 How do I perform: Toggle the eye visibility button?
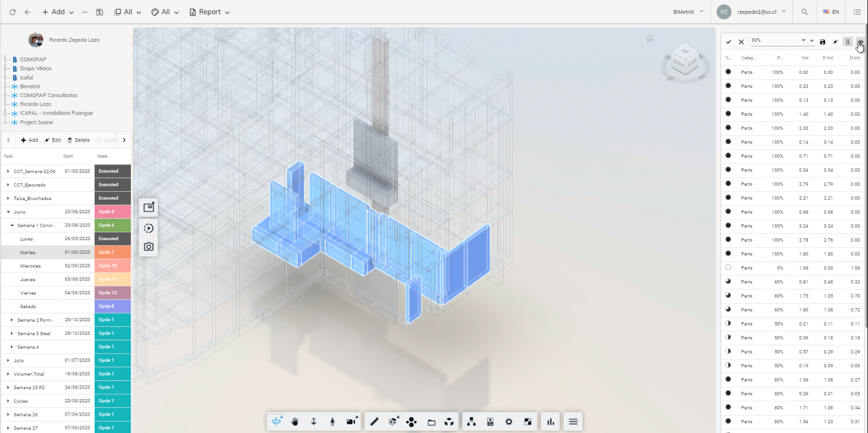click(860, 42)
